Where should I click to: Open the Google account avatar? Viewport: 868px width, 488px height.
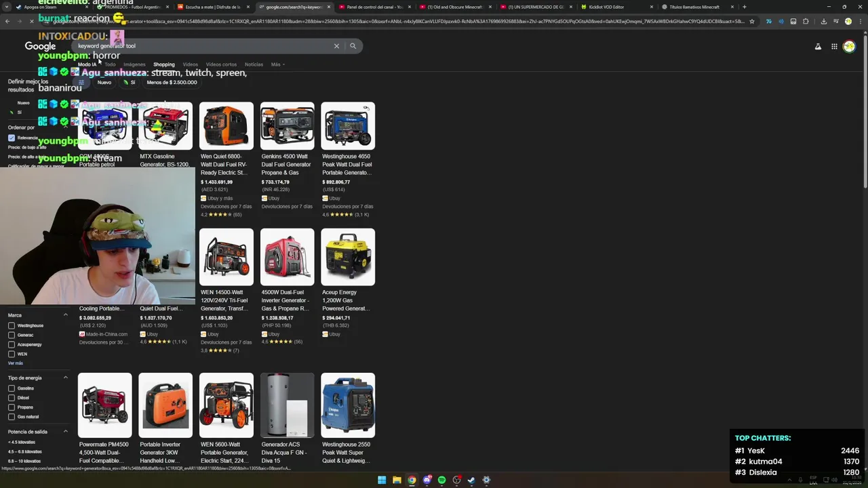point(849,47)
